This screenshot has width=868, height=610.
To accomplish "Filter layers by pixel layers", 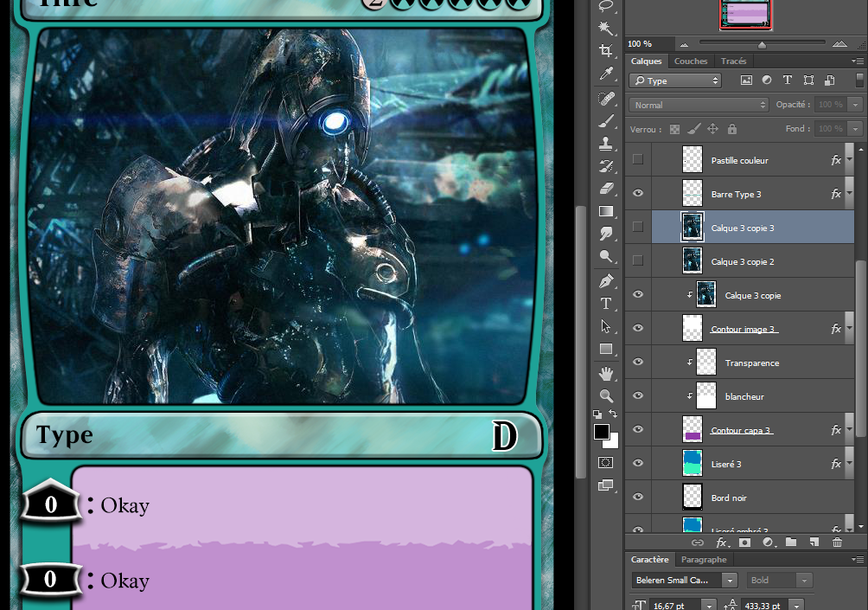I will tap(746, 80).
